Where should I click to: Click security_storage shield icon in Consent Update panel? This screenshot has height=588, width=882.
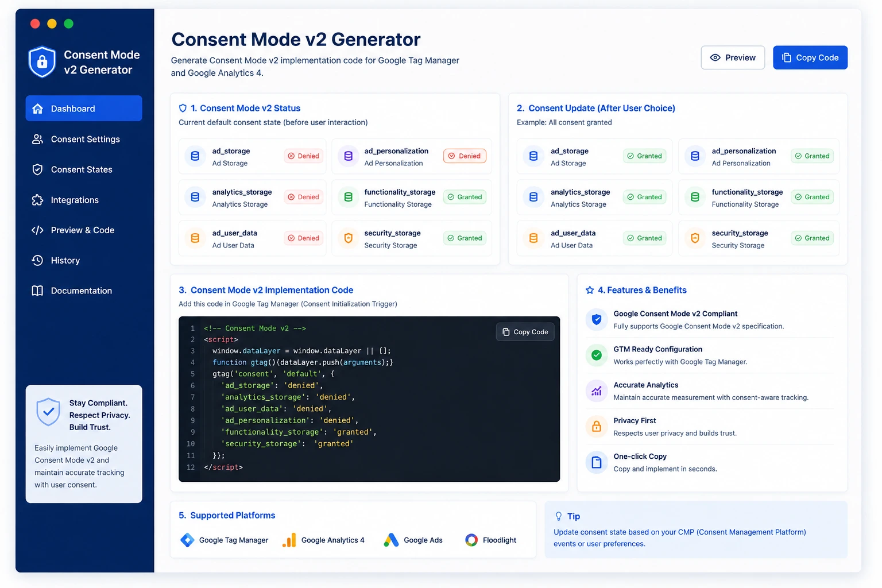[695, 238]
